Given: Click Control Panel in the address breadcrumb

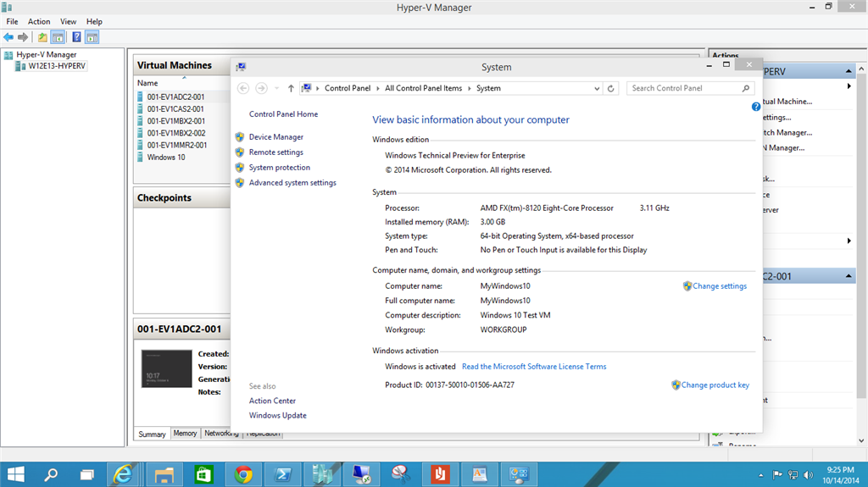Looking at the screenshot, I should click(x=347, y=88).
